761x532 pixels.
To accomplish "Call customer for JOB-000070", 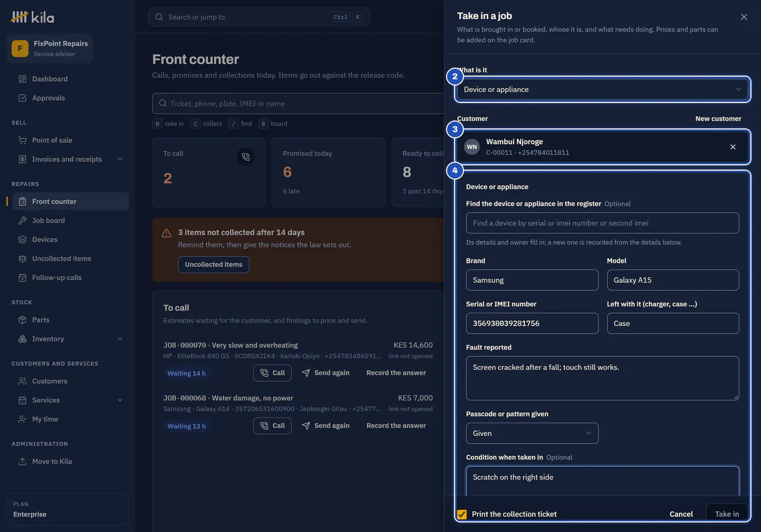I will tap(272, 372).
